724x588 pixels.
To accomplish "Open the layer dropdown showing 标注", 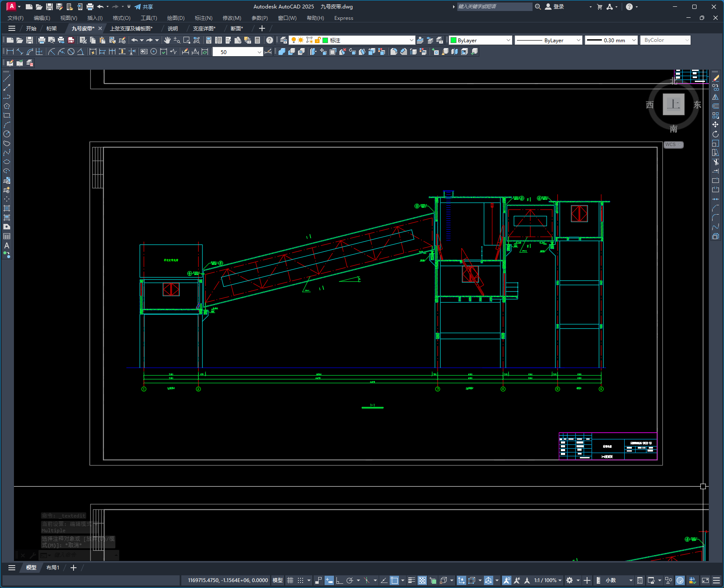I will 352,40.
